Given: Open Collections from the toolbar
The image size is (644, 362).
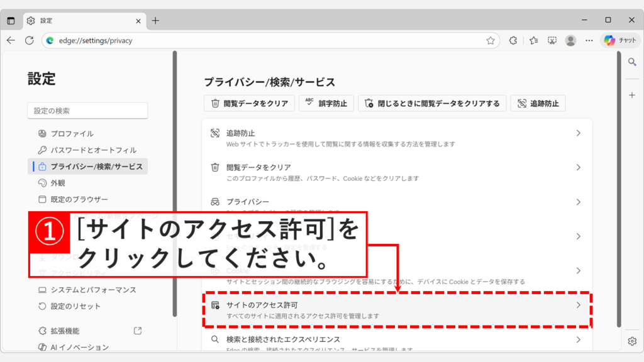Looking at the screenshot, I should click(533, 40).
